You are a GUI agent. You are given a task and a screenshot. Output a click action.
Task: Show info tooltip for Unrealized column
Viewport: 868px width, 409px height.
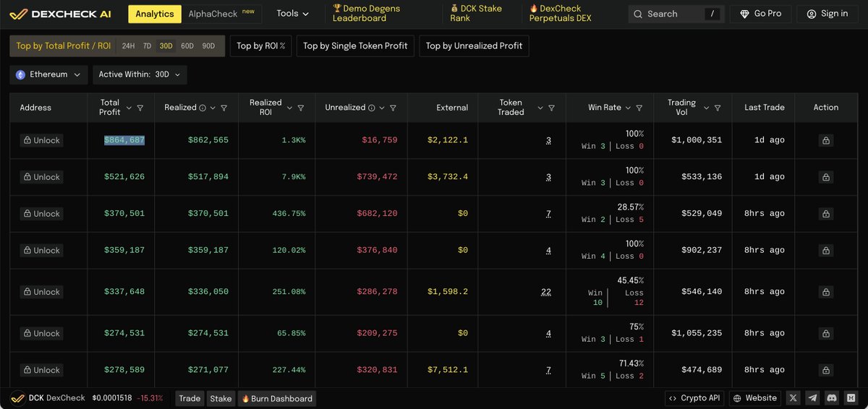point(372,108)
